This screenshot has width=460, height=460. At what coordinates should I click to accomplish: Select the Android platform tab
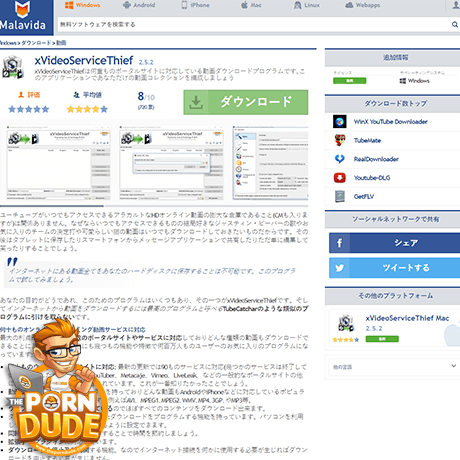tap(139, 5)
